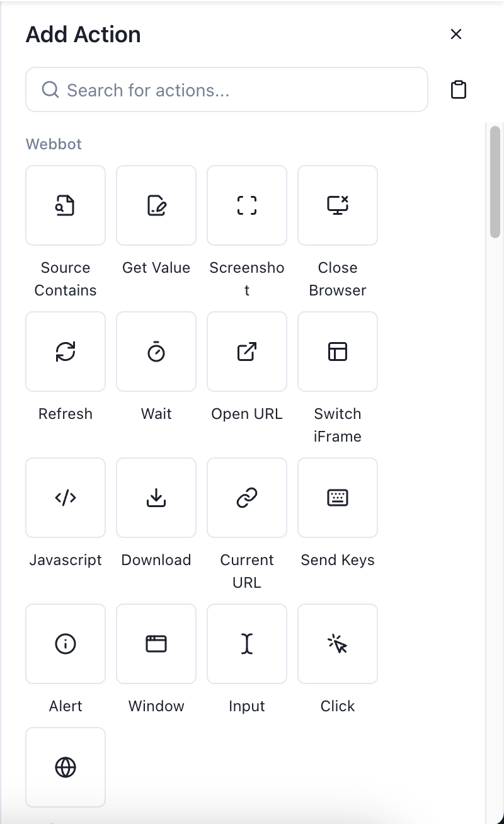Viewport: 504px width, 824px height.
Task: Click the clipboard paste icon
Action: tap(458, 89)
